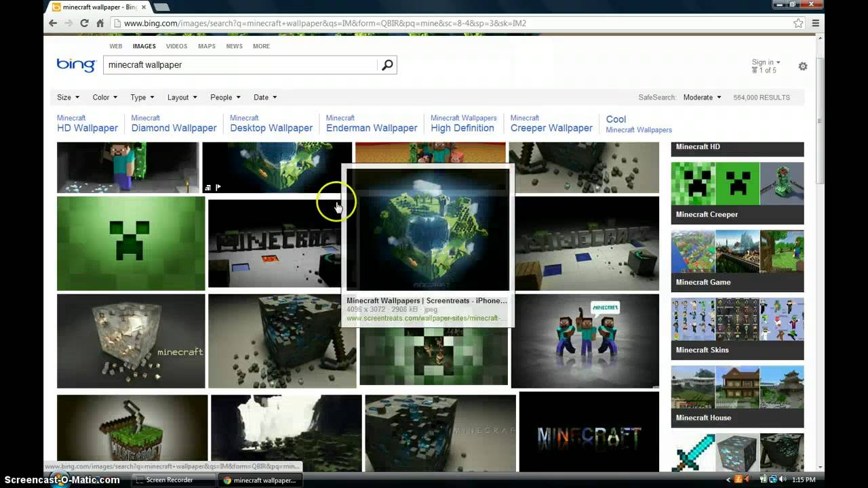Click the volume icon in system tray
Screen dimensions: 868x488
click(782, 480)
